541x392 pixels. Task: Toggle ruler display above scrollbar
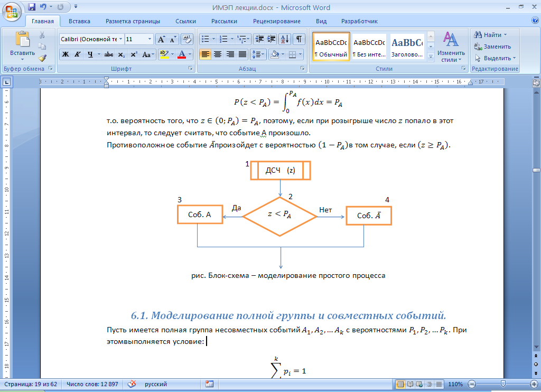(x=536, y=83)
